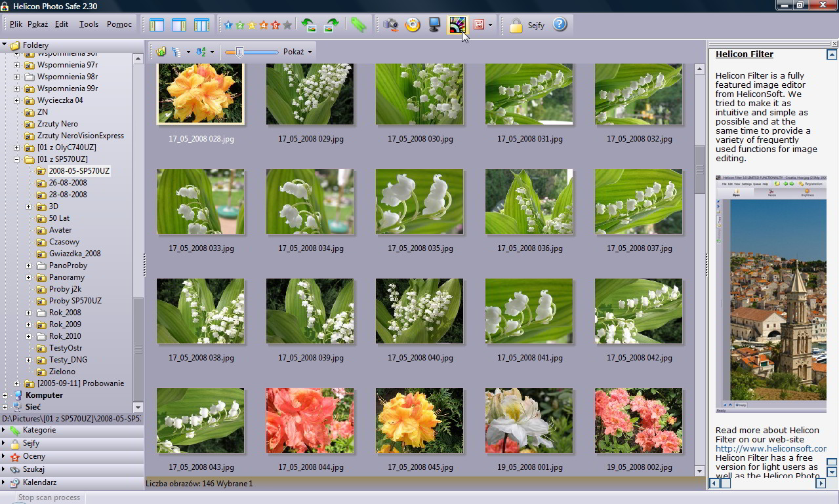839x504 pixels.
Task: Click the rotate left icon
Action: click(x=308, y=25)
